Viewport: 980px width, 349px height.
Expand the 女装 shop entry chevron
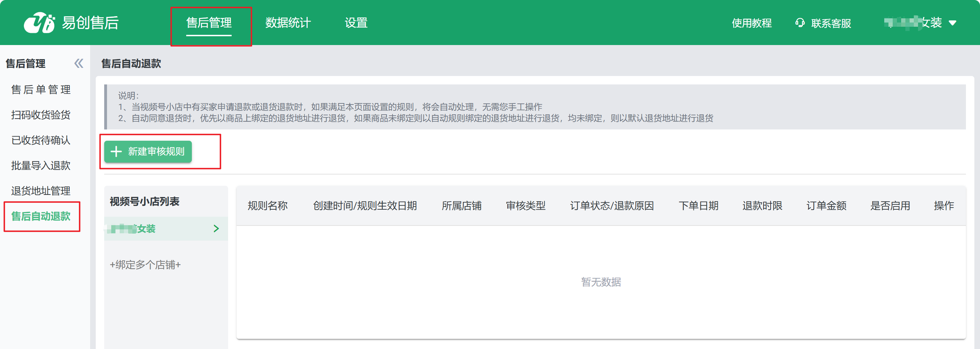tap(216, 228)
